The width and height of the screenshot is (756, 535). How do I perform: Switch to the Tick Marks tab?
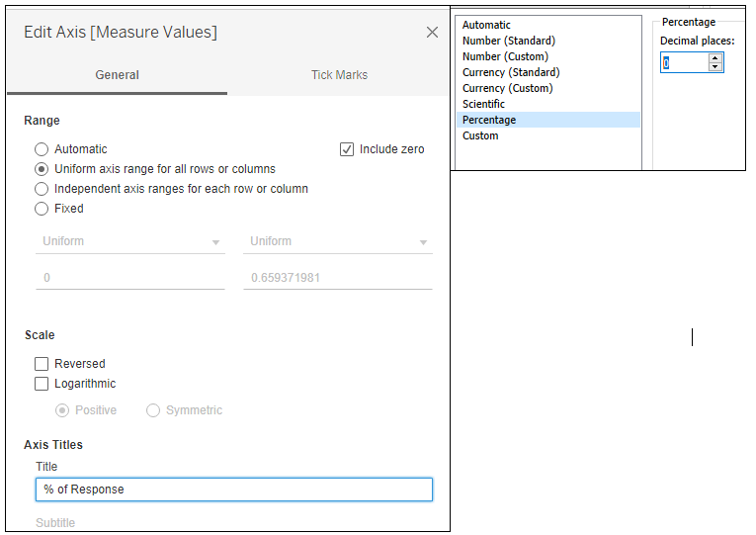(339, 75)
